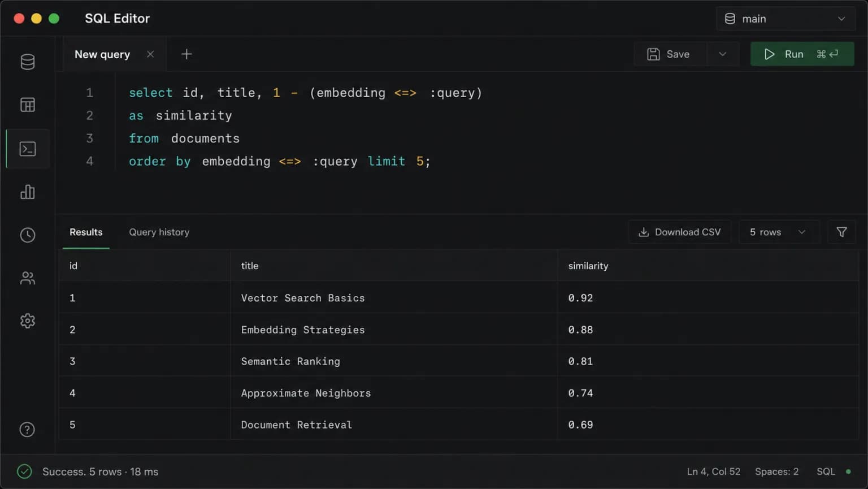This screenshot has height=489, width=868.
Task: Click line number 1 in editor gutter
Action: click(x=89, y=93)
